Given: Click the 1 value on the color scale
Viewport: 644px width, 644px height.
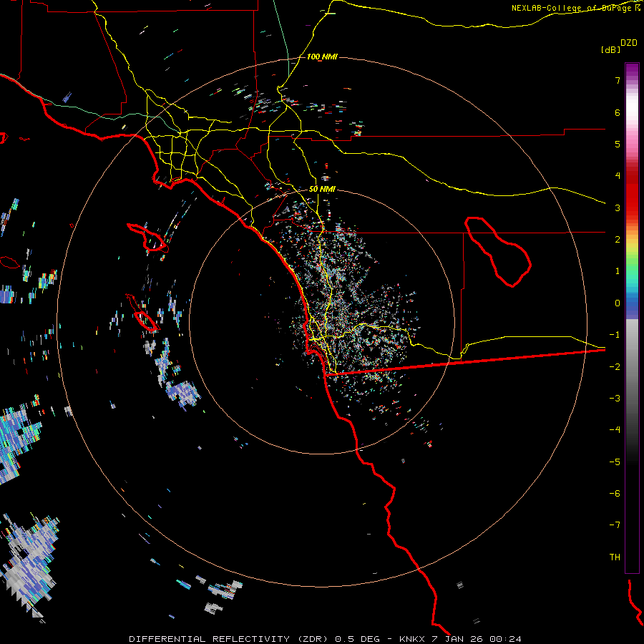Looking at the screenshot, I should (618, 271).
